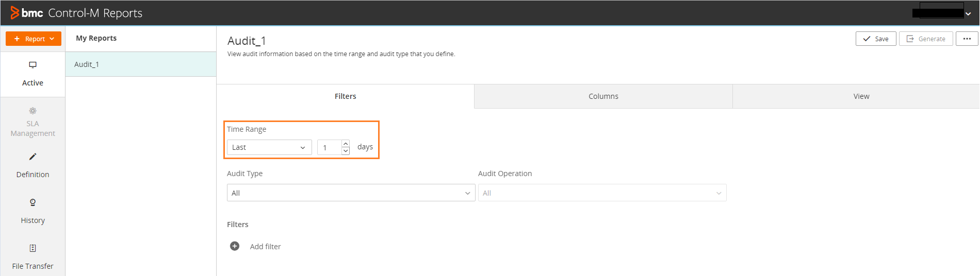Open SLA Management via its icon
The image size is (980, 276).
tap(32, 111)
